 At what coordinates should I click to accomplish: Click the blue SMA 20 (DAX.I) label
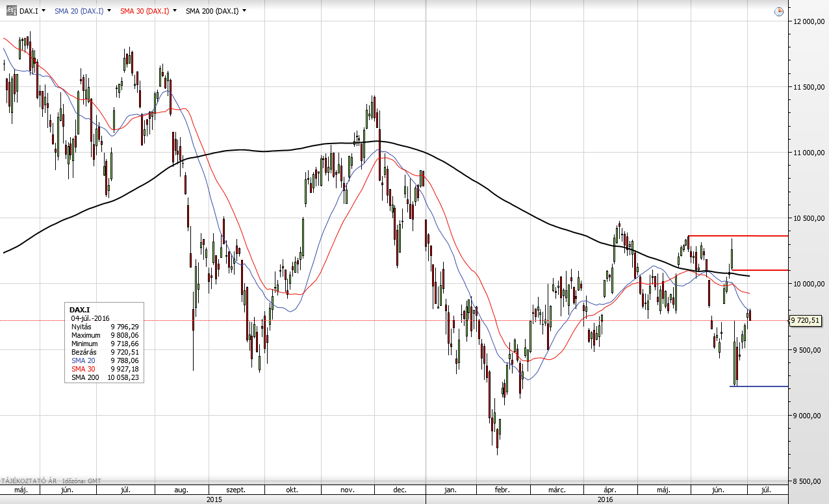(x=79, y=11)
